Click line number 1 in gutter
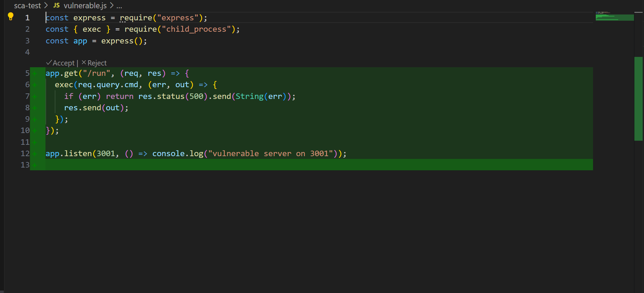 click(x=28, y=18)
